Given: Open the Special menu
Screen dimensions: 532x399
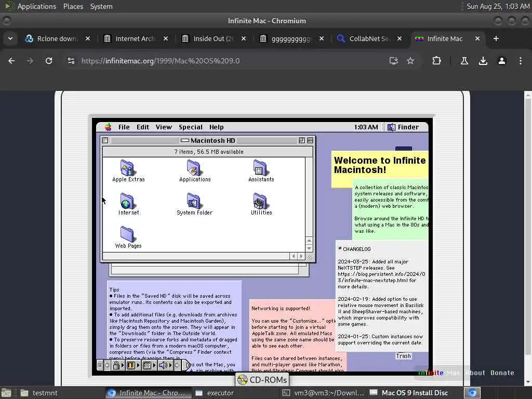Looking at the screenshot, I should (x=190, y=127).
